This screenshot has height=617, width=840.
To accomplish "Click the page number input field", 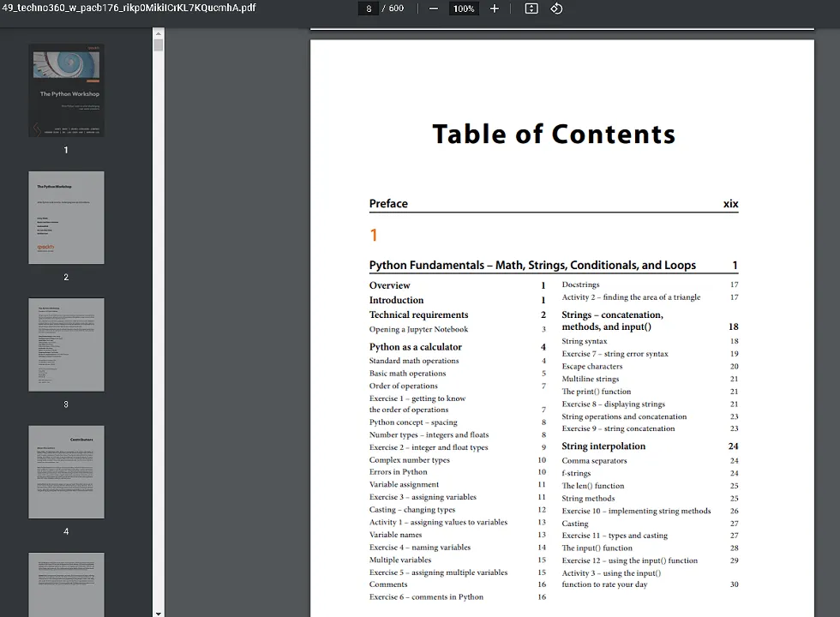I will tap(369, 9).
